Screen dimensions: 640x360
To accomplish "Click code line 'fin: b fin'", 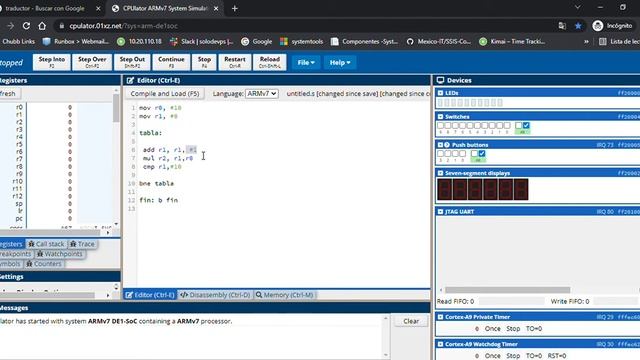I will [x=158, y=200].
